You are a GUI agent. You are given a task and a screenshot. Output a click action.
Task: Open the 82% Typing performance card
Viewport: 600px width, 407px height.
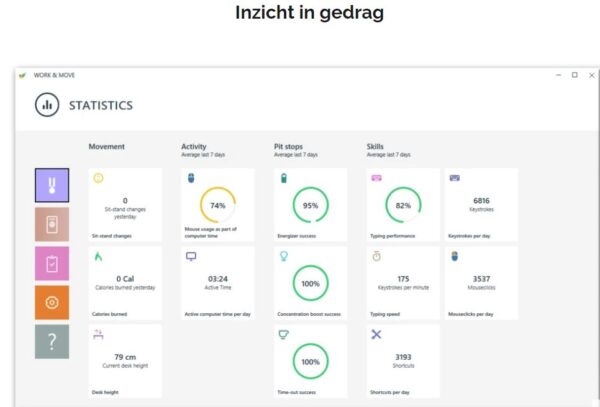pos(403,205)
